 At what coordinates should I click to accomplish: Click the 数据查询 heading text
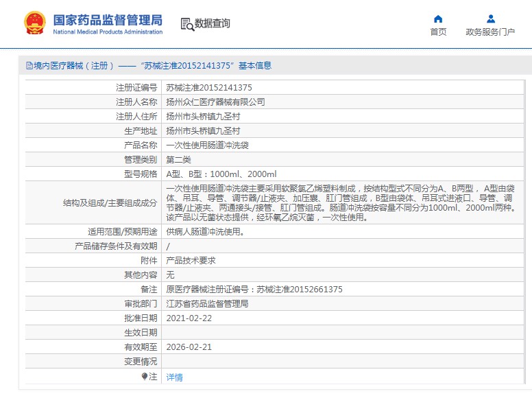213,23
